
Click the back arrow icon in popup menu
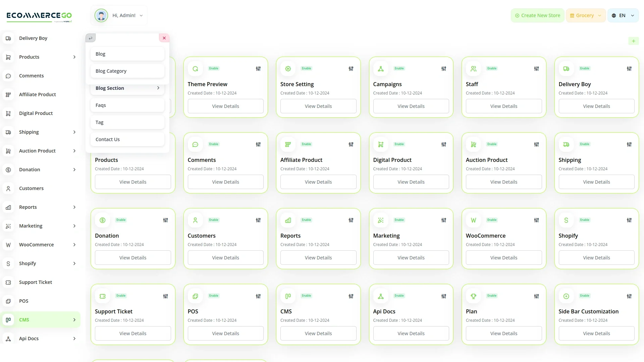[x=91, y=38]
